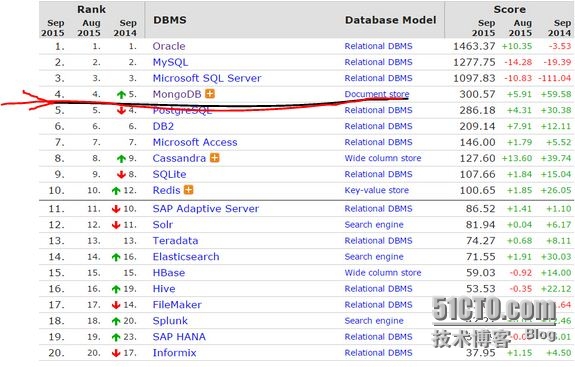Select Teradata's score 74.27
Screen dimensions: 575x367
(x=480, y=241)
